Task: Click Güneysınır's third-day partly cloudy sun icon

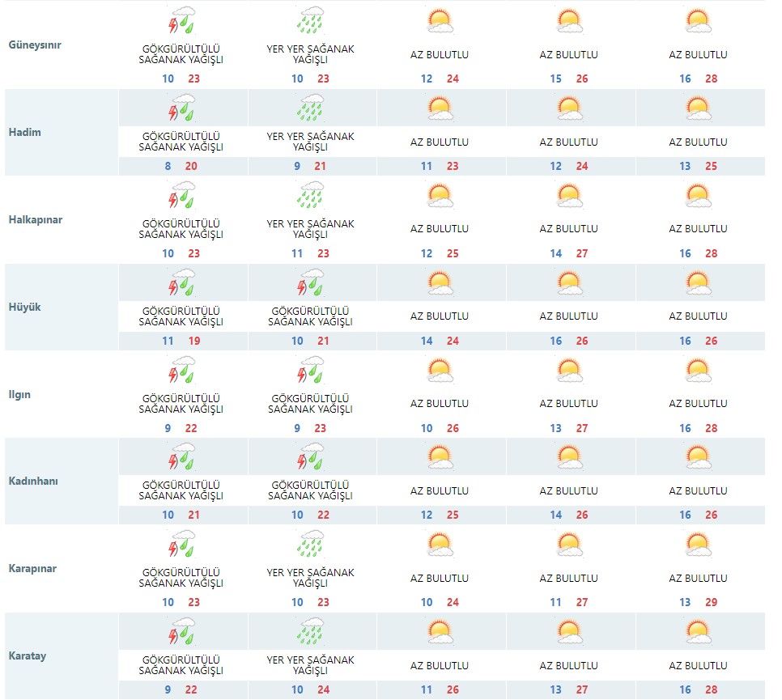Action: pyautogui.click(x=440, y=21)
